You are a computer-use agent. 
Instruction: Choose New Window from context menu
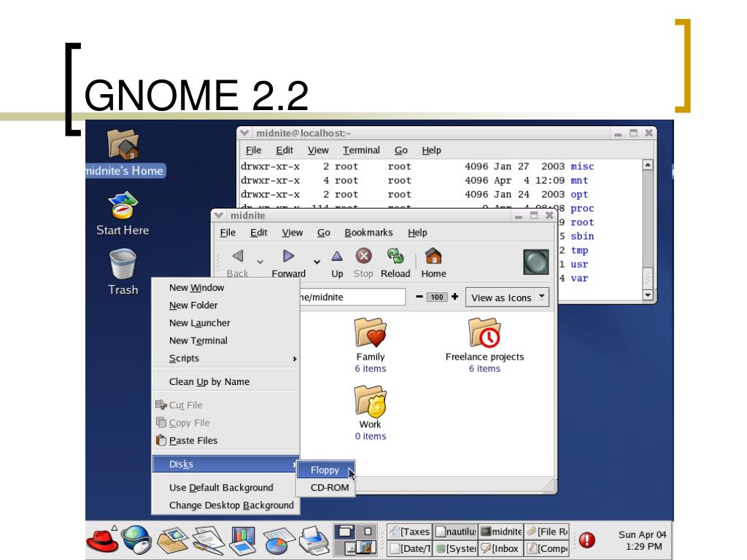coord(226,287)
